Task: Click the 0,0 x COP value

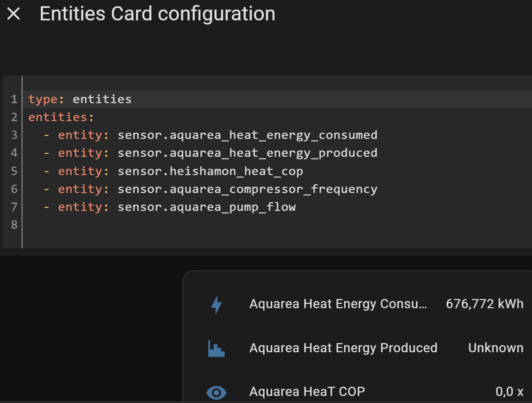Action: tap(509, 392)
